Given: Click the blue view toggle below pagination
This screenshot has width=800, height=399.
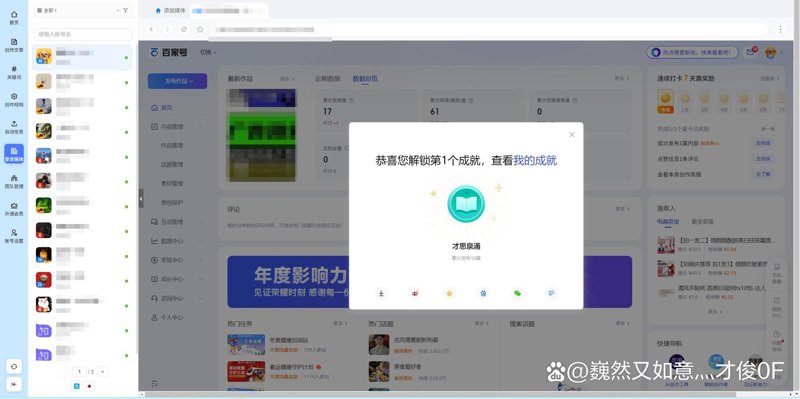Looking at the screenshot, I should (x=77, y=386).
